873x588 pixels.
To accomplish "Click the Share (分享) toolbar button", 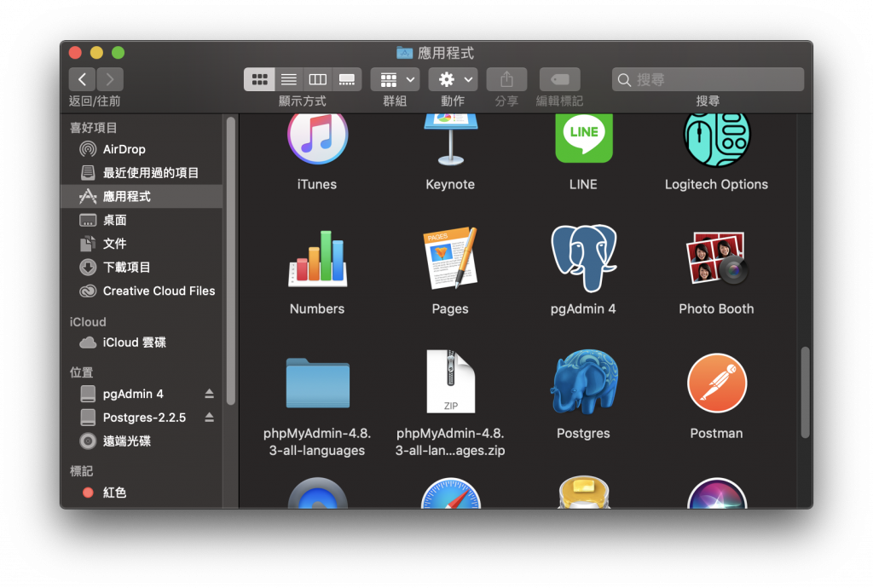I will pyautogui.click(x=506, y=79).
